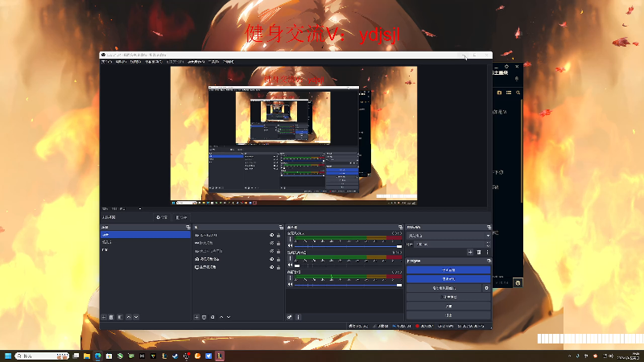Select highlighted first scene in Scenes list
Image resolution: width=644 pixels, height=362 pixels.
146,235
